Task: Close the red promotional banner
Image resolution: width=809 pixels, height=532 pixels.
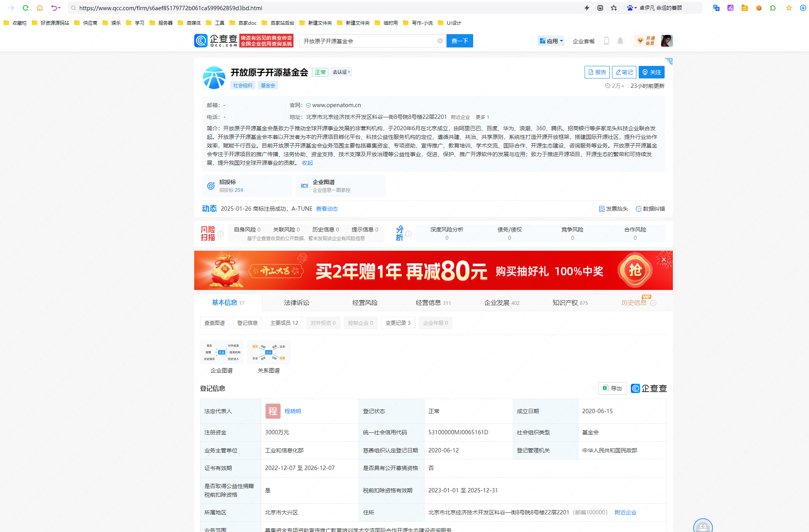Action: tap(664, 259)
